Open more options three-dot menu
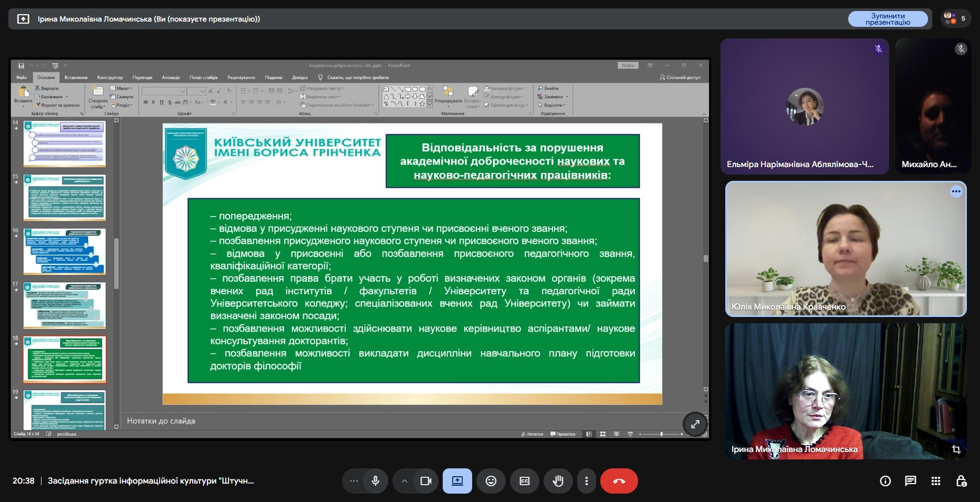980x502 pixels. click(x=586, y=481)
